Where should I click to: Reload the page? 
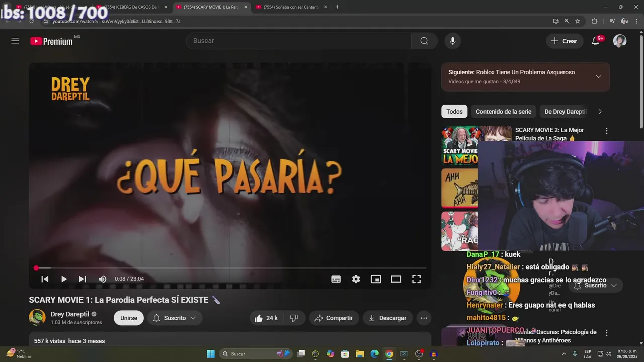click(31, 21)
